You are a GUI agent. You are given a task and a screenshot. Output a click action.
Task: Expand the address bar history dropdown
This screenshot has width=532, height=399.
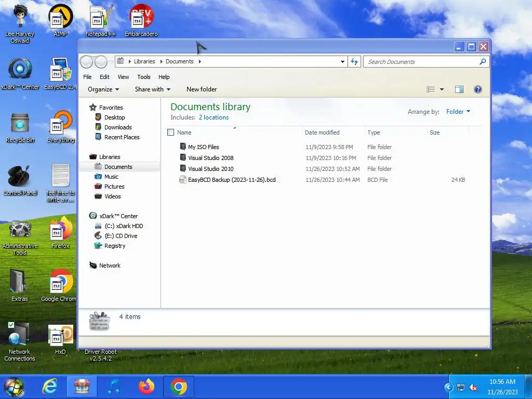click(x=342, y=61)
